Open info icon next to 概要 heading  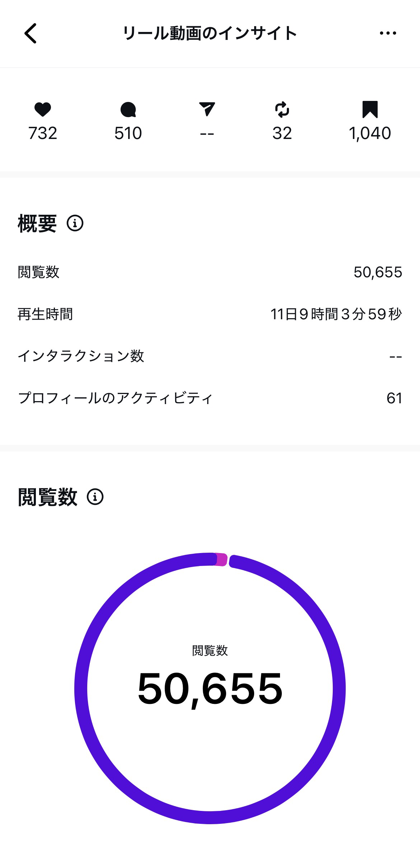[x=75, y=223]
